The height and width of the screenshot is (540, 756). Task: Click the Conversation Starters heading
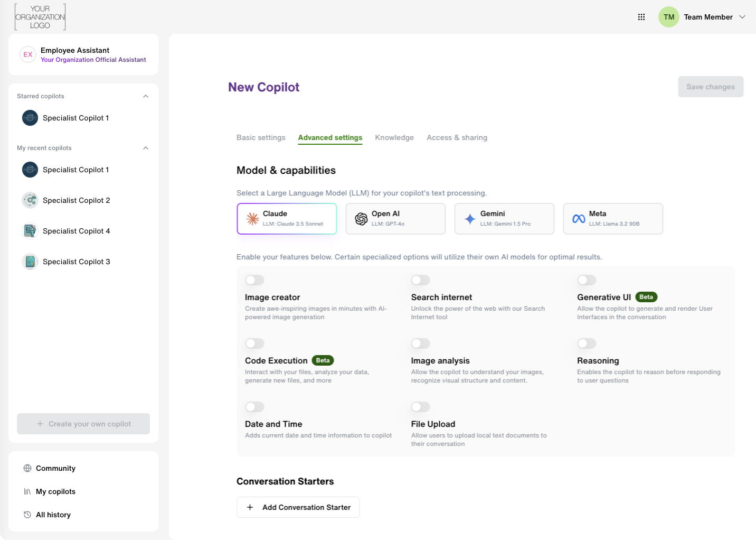285,481
